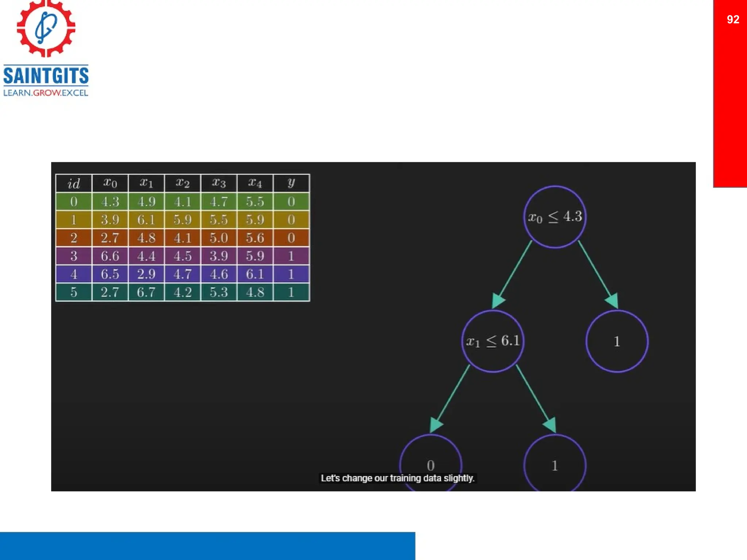The height and width of the screenshot is (560, 747).
Task: Click the Saintgits gear logo icon
Action: (x=46, y=28)
